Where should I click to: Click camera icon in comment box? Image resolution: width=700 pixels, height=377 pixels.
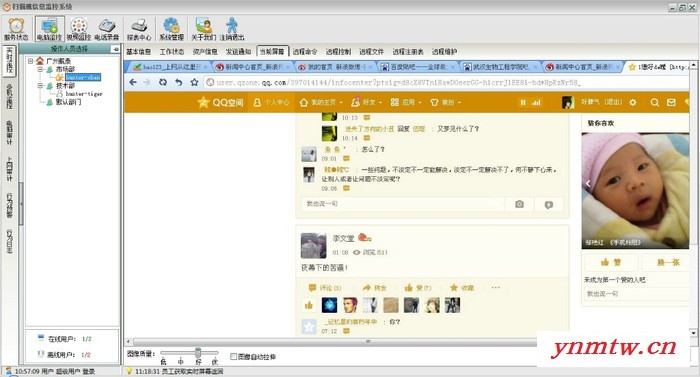tap(519, 204)
